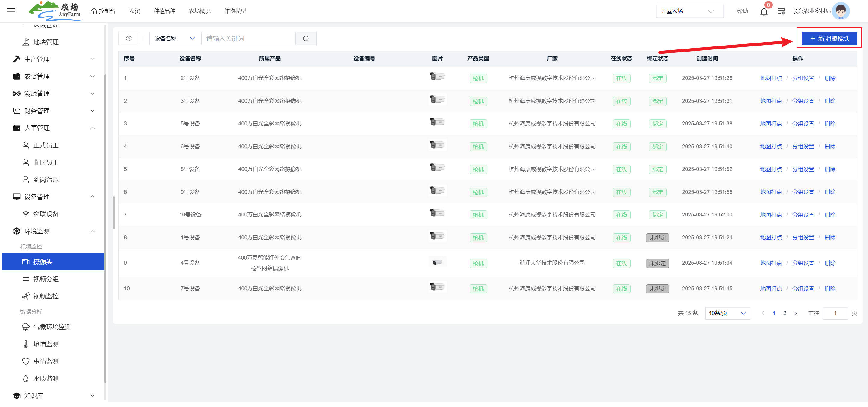
Task: Open the 农场概况 top menu
Action: click(x=200, y=11)
